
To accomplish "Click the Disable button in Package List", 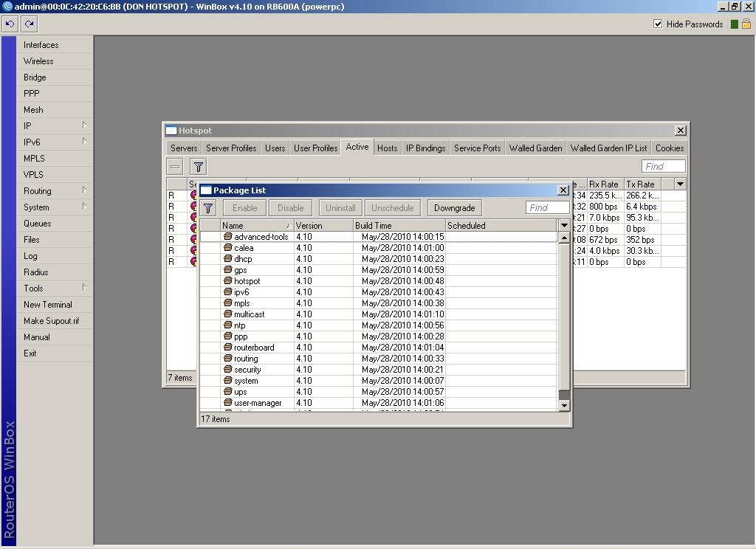I will pos(291,208).
